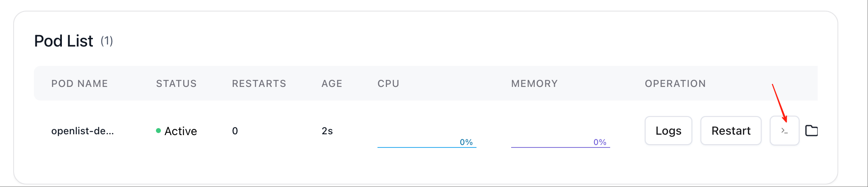Click the POD NAME column header
Viewport: 868px width, 187px height.
tap(80, 84)
